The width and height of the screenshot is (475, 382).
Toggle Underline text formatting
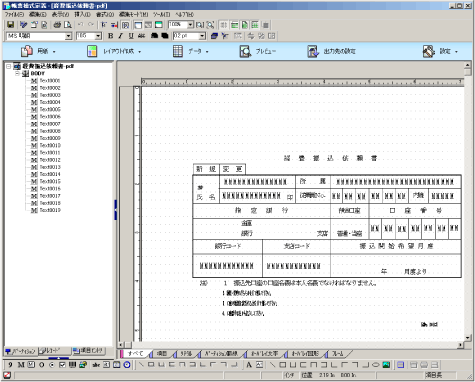(x=131, y=36)
